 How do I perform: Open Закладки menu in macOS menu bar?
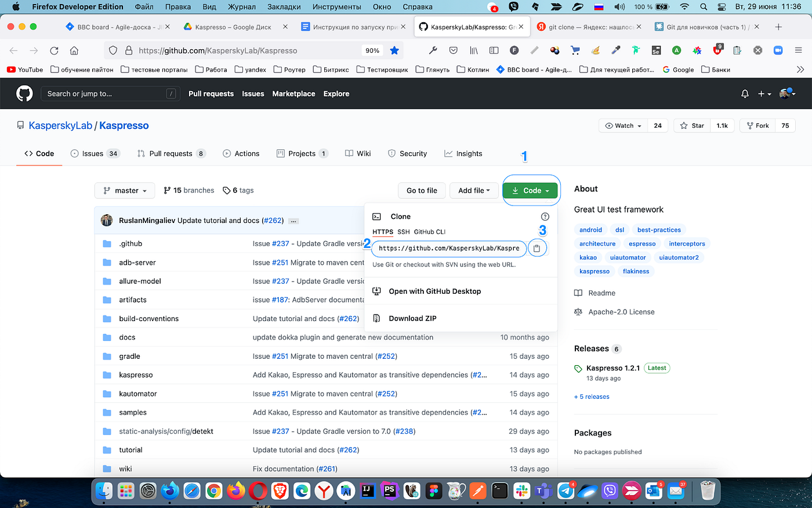point(284,7)
